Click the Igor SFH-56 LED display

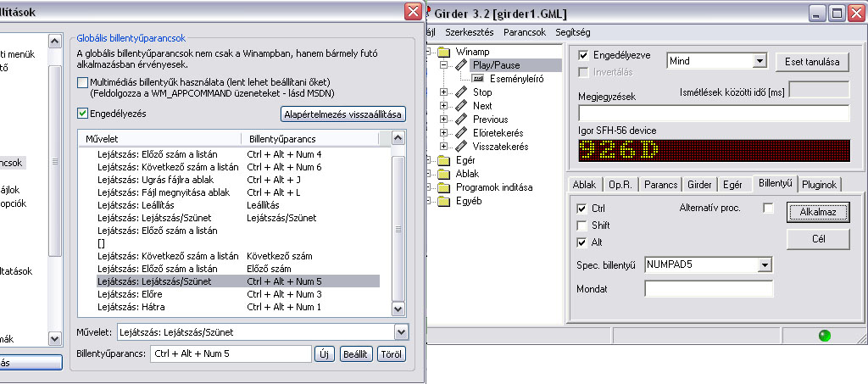click(714, 150)
